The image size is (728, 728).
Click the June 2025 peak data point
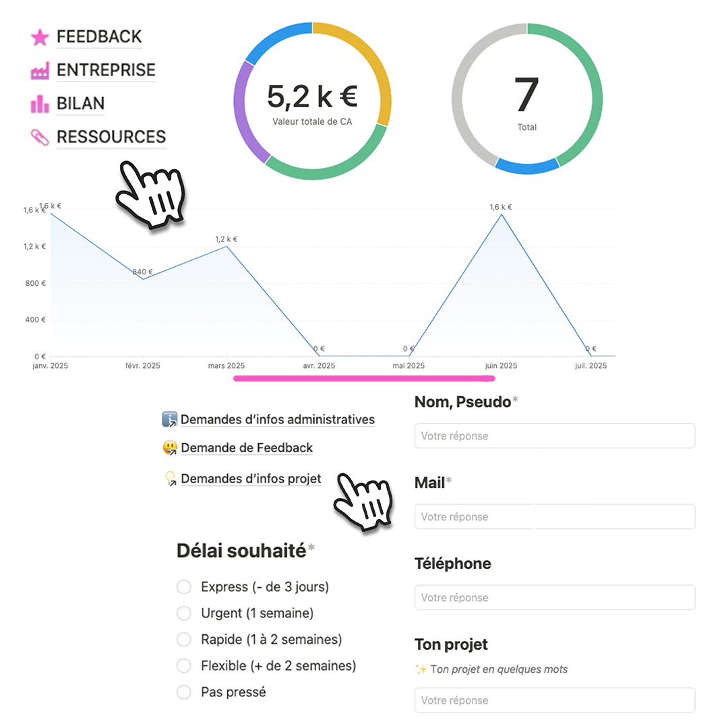(500, 215)
